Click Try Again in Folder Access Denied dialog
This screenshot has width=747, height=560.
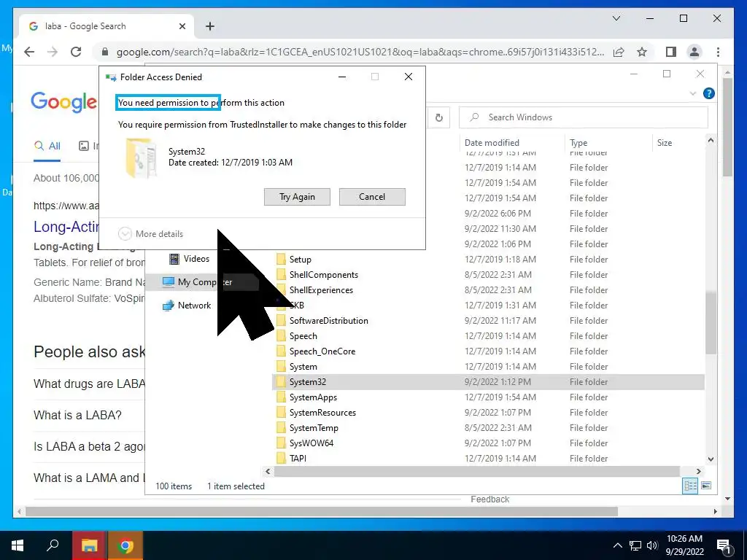(297, 197)
